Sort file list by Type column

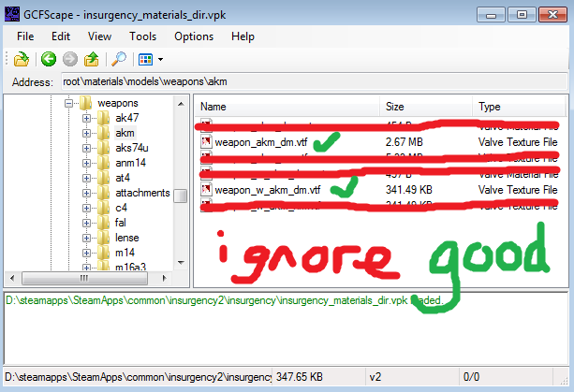pos(519,107)
